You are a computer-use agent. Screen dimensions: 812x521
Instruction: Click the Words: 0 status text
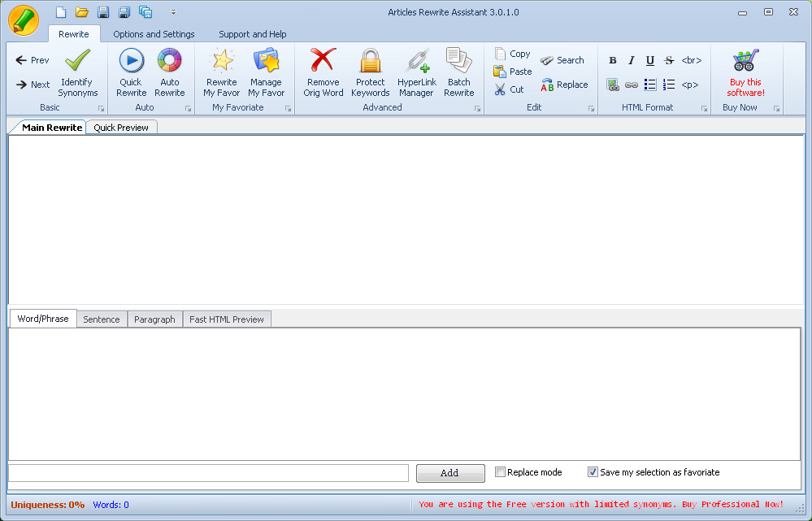pyautogui.click(x=111, y=505)
